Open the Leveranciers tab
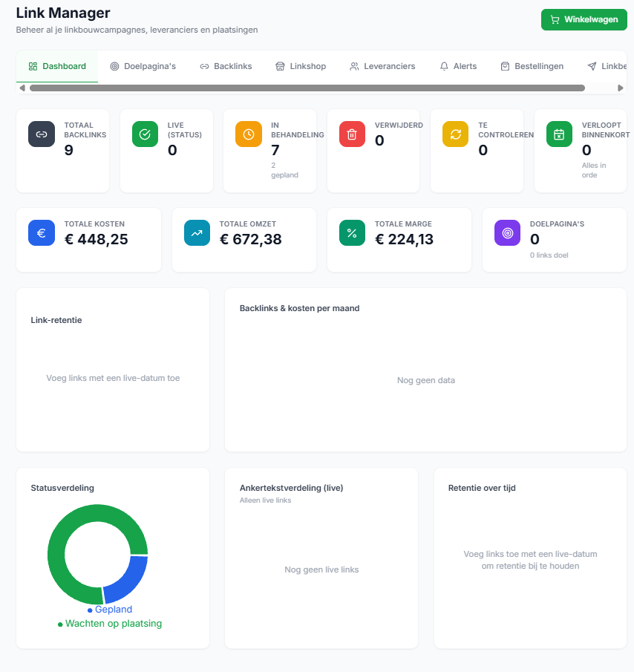Image resolution: width=634 pixels, height=672 pixels. click(x=382, y=66)
